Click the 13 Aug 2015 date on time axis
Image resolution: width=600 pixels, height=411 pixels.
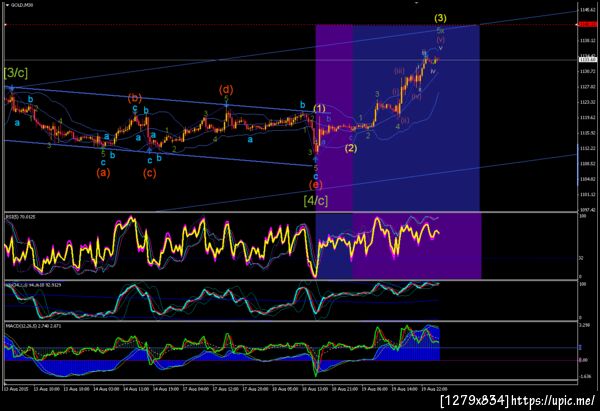coord(15,389)
